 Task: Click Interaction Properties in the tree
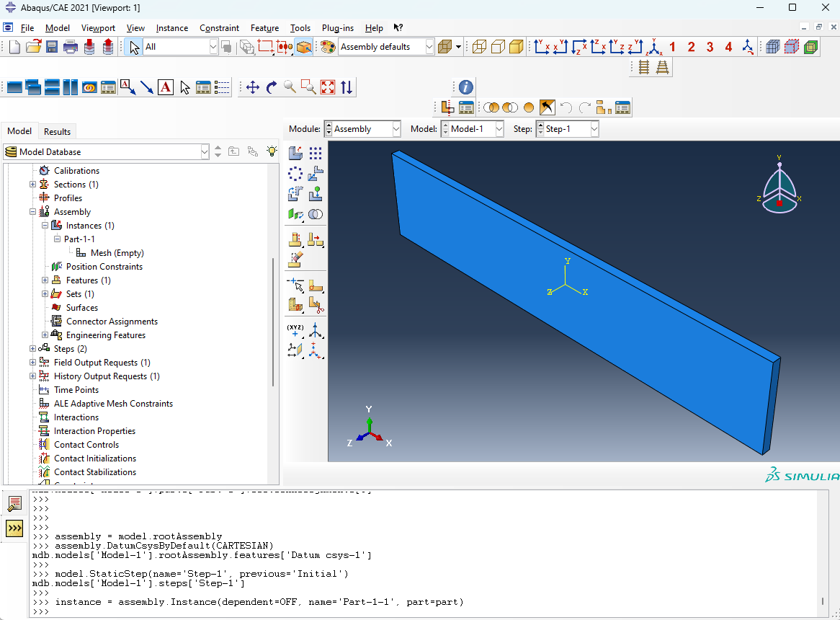(x=94, y=431)
